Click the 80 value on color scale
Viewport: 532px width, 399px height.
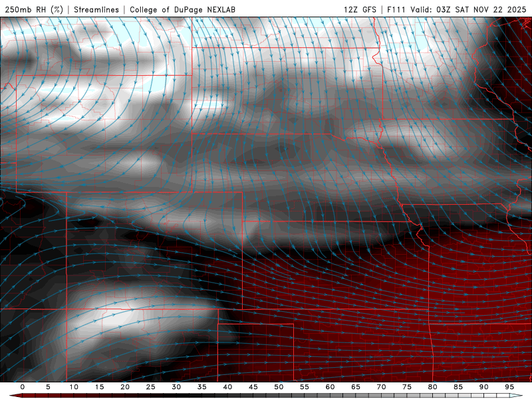click(433, 387)
